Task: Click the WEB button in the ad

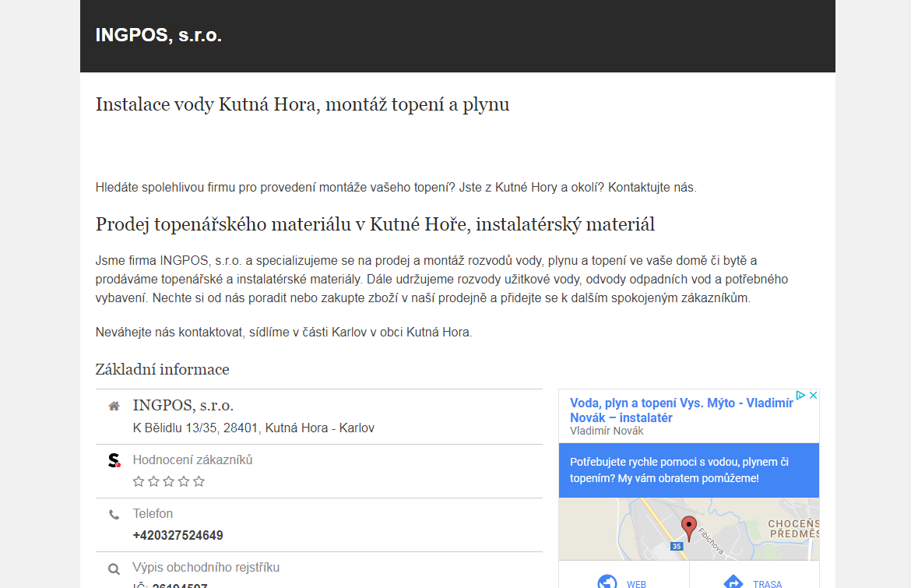Action: (x=624, y=581)
